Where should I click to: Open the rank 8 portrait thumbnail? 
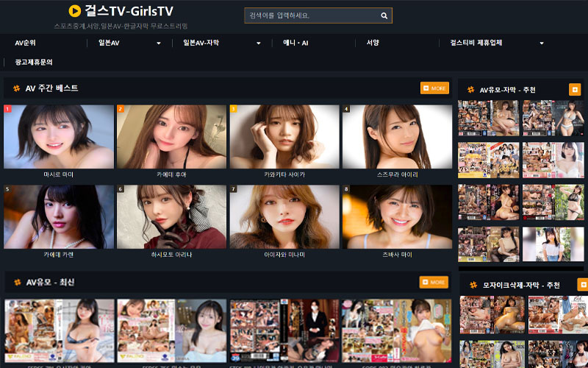tap(397, 216)
